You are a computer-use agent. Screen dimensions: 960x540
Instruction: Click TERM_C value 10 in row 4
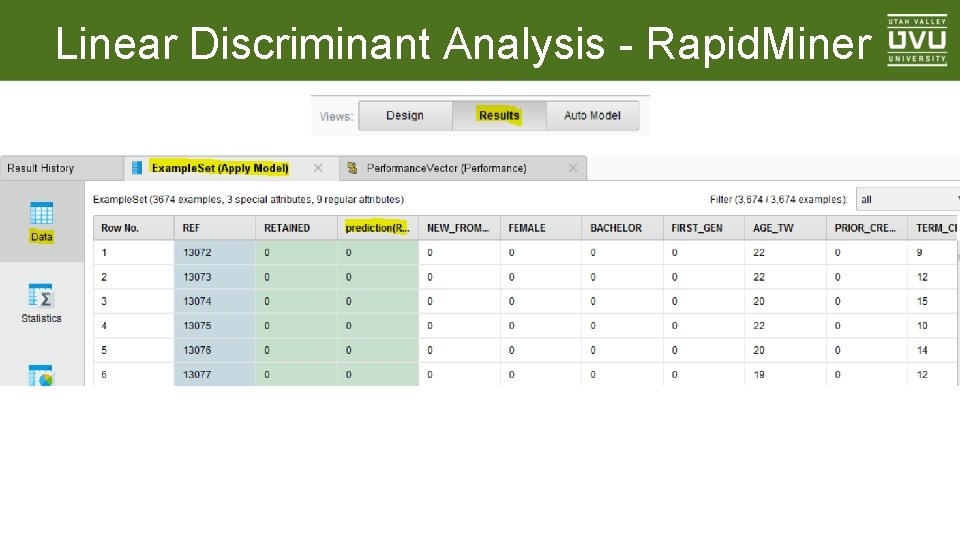click(932, 326)
